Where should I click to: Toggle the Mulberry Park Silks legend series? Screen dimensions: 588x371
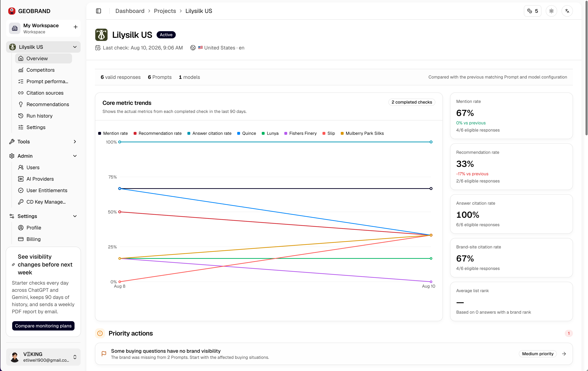tap(362, 133)
